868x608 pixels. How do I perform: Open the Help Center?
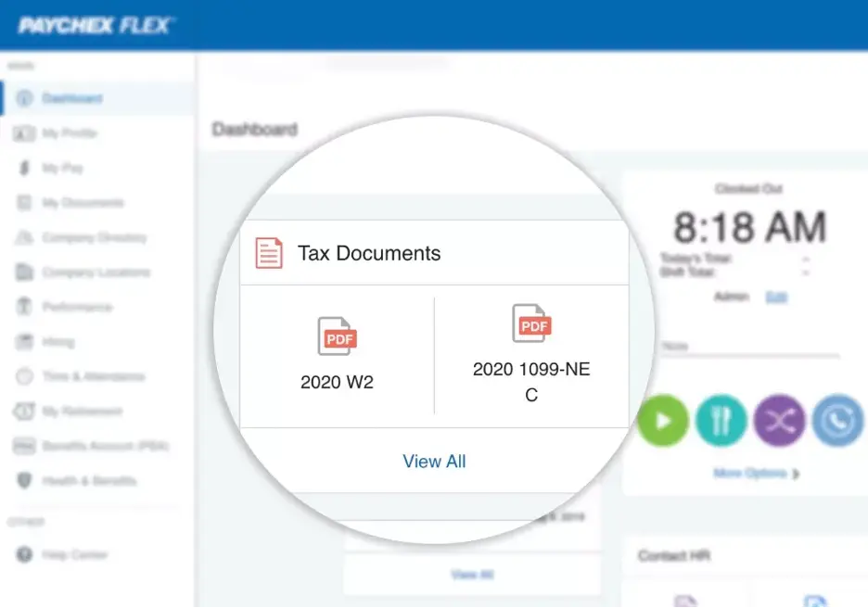74,554
